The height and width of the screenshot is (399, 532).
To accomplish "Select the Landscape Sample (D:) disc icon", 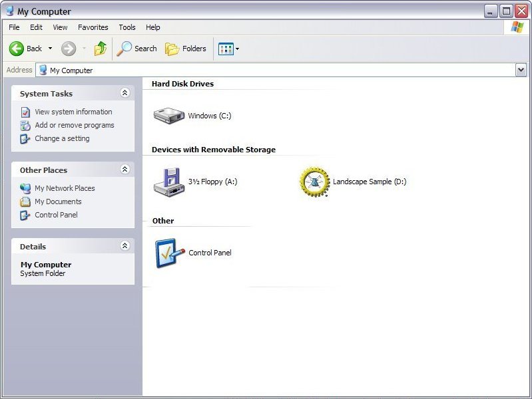I will tap(314, 182).
